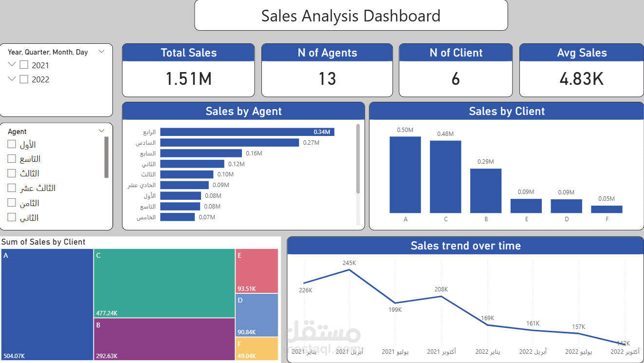
Task: Click the أبريل 2021 axis label
Action: click(350, 351)
